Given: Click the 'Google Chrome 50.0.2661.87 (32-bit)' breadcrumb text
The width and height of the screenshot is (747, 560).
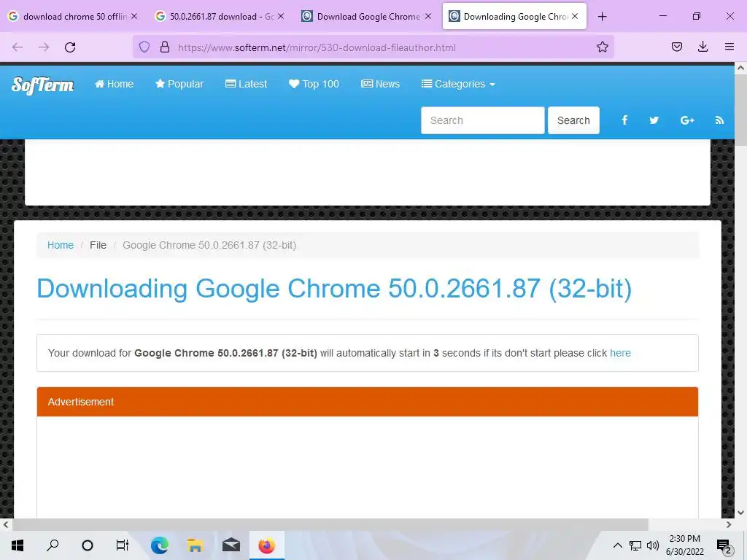Looking at the screenshot, I should click(209, 245).
